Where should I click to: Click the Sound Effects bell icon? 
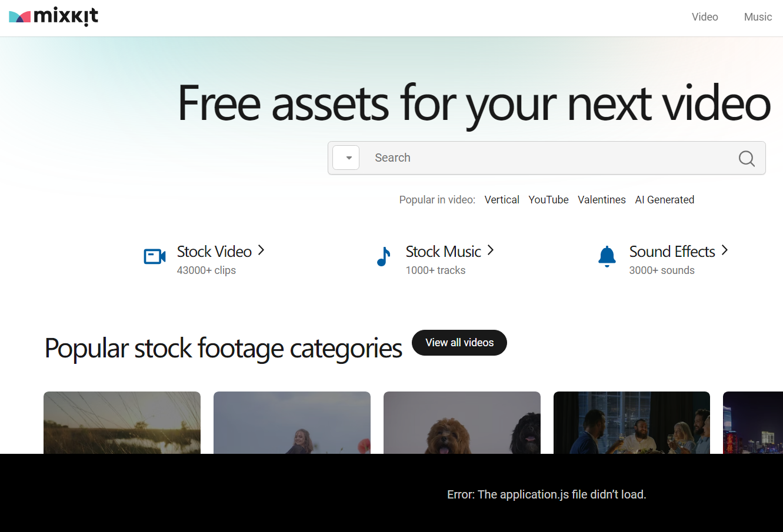[607, 256]
